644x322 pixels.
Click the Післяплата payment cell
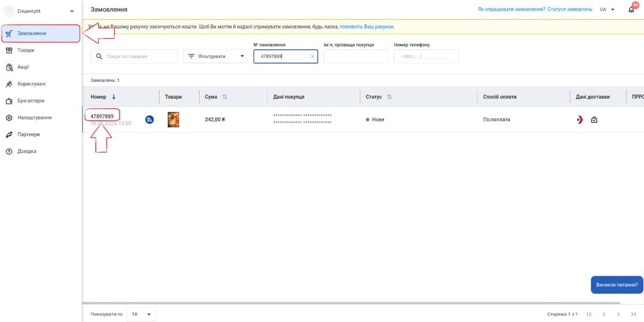pyautogui.click(x=497, y=120)
